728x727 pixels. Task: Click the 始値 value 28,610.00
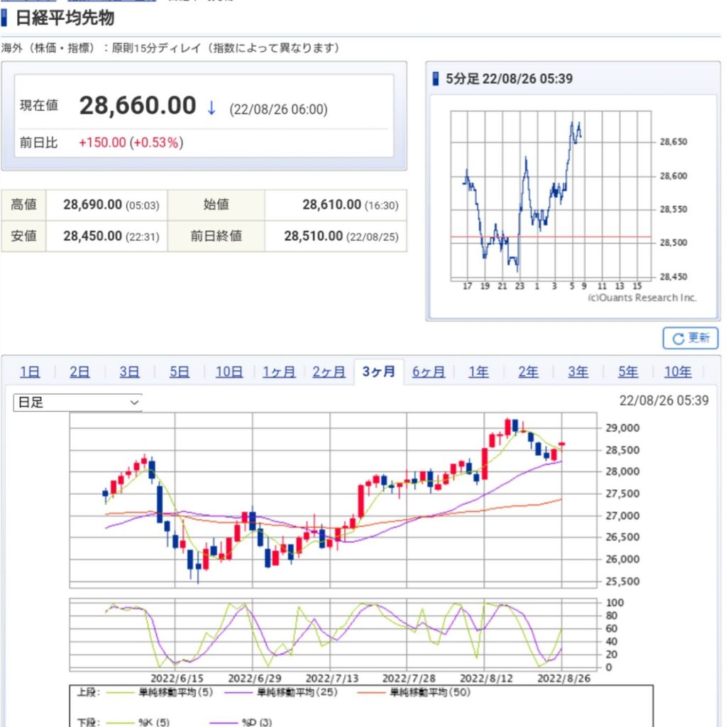[x=331, y=205]
